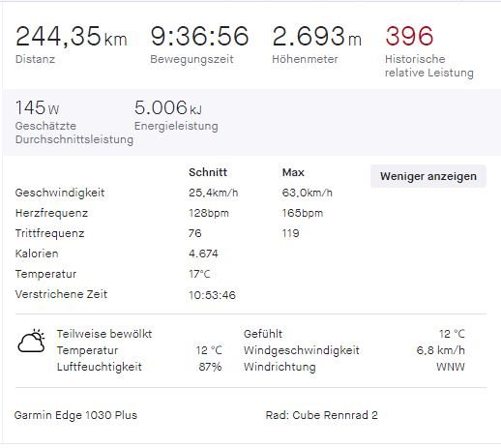
Task: Click the 145 W estimated power value
Action: (x=37, y=107)
